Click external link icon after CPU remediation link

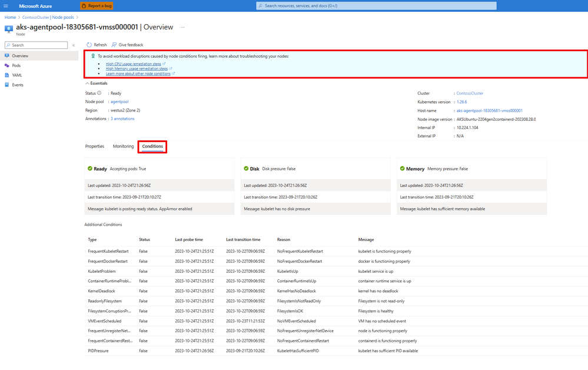pos(164,64)
